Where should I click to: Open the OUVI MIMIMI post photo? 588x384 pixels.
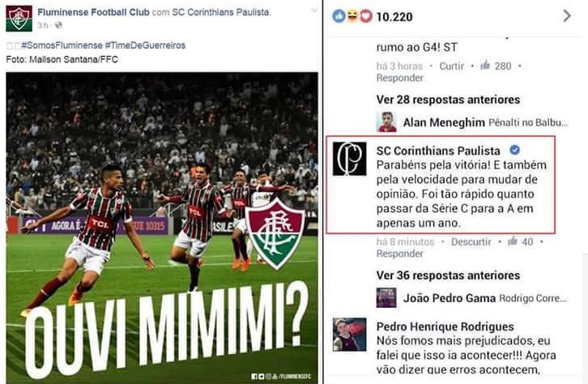point(162,228)
